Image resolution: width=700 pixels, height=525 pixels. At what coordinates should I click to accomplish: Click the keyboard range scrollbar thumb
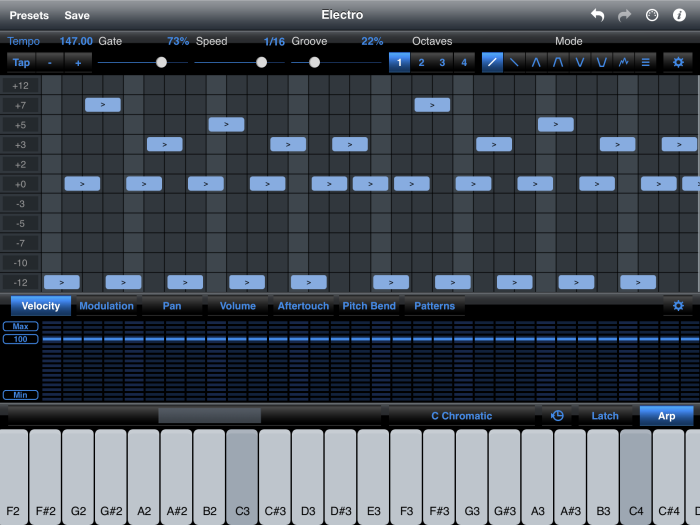pos(209,415)
